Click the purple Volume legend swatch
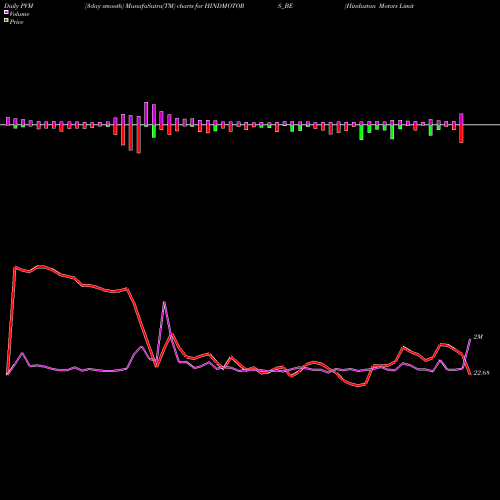The image size is (500, 500). [6, 12]
